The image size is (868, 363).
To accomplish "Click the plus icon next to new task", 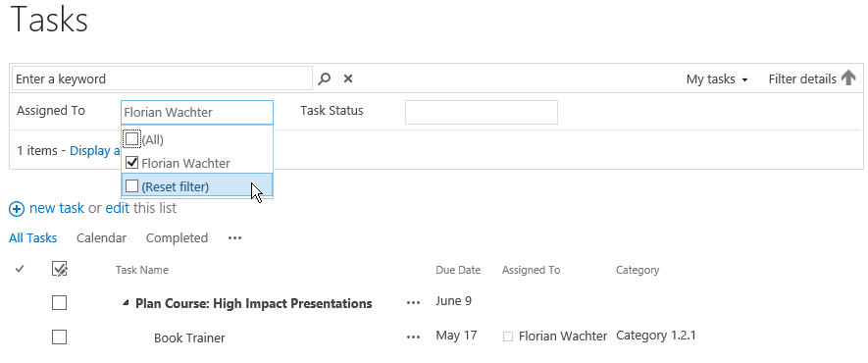I will click(17, 209).
